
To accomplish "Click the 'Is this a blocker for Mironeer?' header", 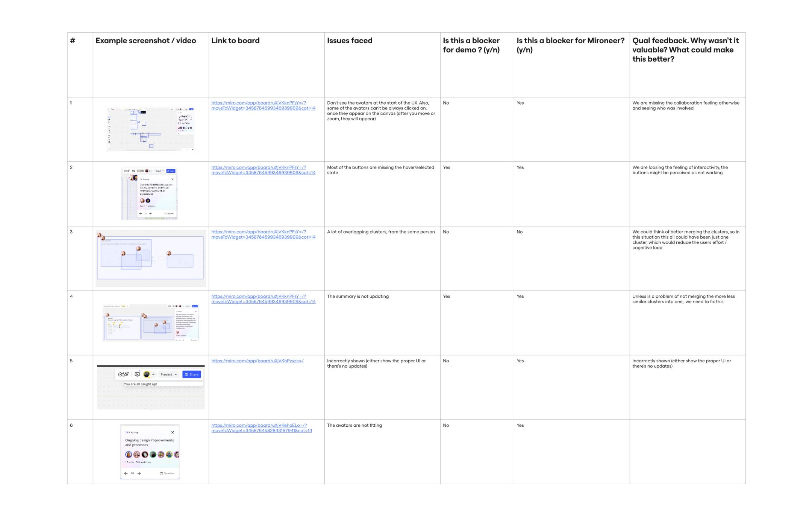I will (x=570, y=45).
